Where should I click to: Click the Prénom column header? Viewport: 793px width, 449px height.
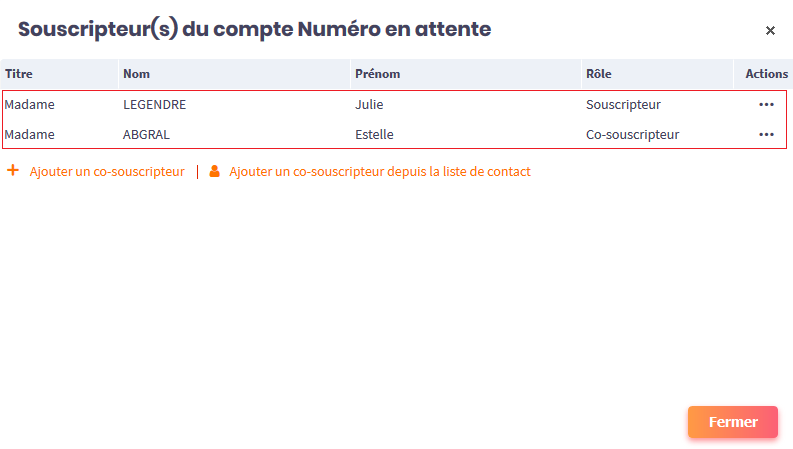click(x=378, y=74)
